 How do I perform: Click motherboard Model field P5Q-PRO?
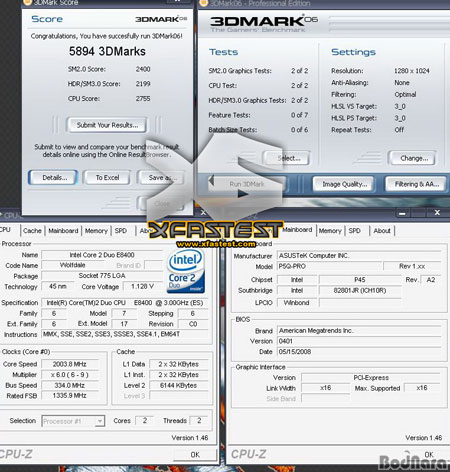coord(329,267)
